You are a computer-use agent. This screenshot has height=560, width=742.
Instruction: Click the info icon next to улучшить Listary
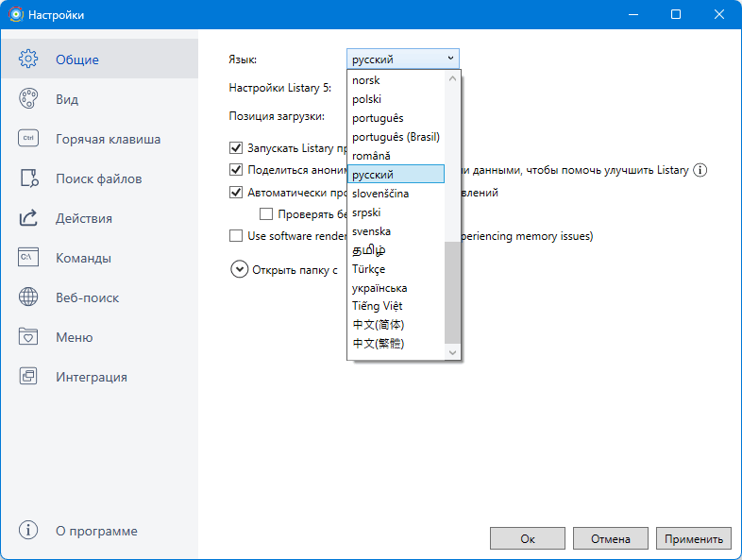coord(700,170)
